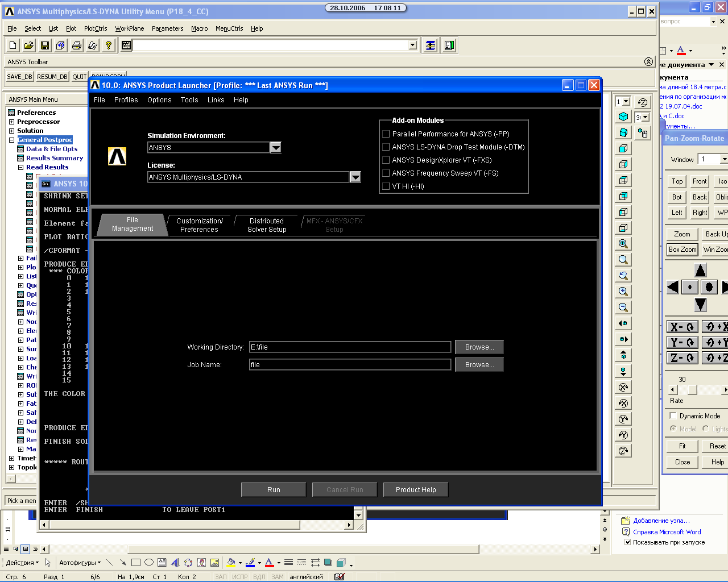Screen dimensions: 728x582
Task: Enable Parallel Performance for ANSYS (-PP) checkbox
Action: pyautogui.click(x=386, y=134)
